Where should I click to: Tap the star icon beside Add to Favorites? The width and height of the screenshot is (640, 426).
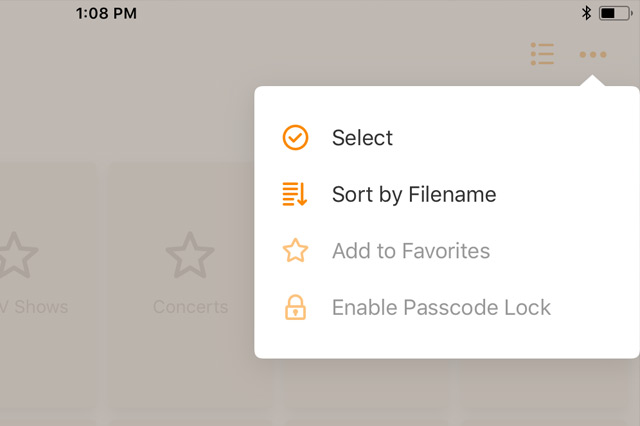[295, 250]
